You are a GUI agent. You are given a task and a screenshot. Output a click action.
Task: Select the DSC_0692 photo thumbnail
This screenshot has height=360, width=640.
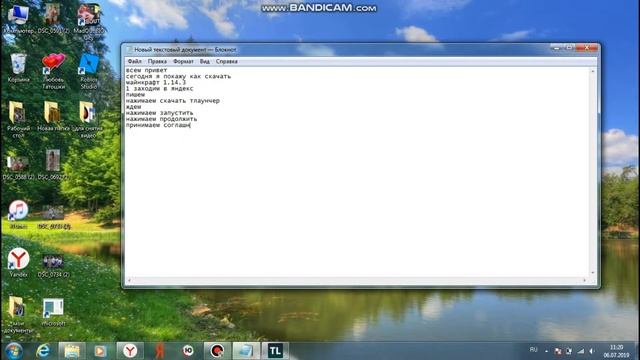[53, 164]
